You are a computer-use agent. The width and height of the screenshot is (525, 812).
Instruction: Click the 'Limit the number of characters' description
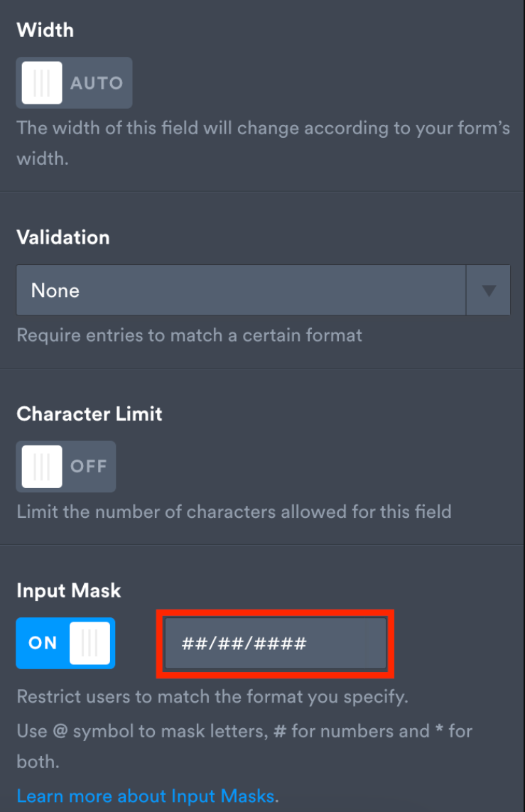tap(234, 511)
